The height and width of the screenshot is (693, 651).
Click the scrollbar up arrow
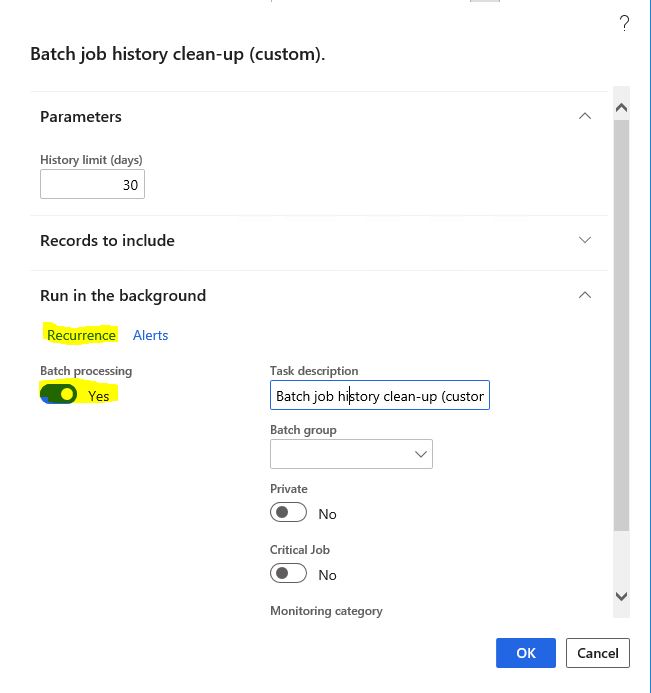621,107
